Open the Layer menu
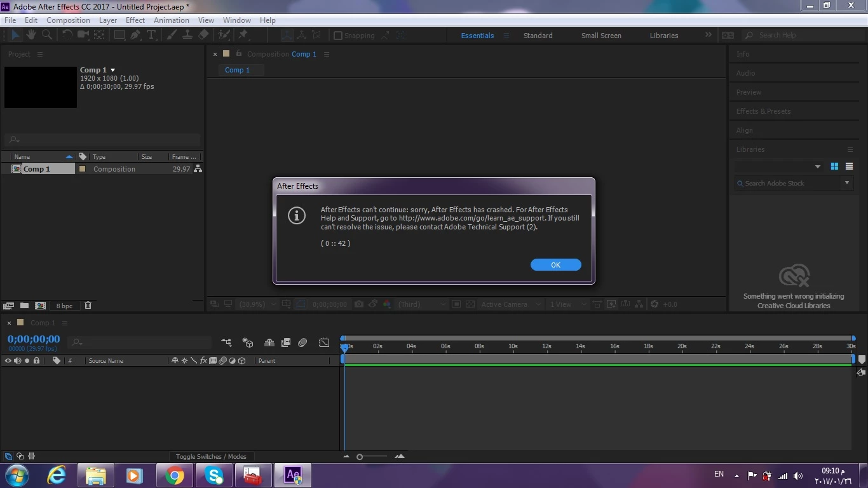Image resolution: width=868 pixels, height=488 pixels. tap(108, 20)
